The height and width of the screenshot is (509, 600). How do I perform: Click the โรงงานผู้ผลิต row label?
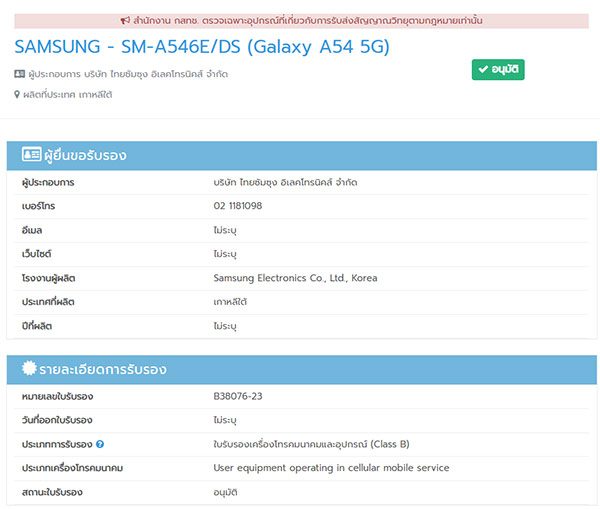48,278
